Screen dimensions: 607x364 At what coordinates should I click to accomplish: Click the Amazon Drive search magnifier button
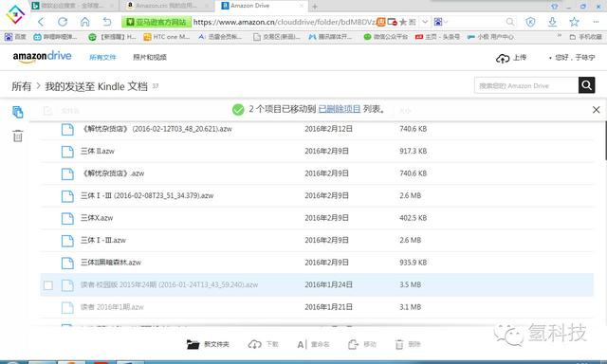[586, 85]
